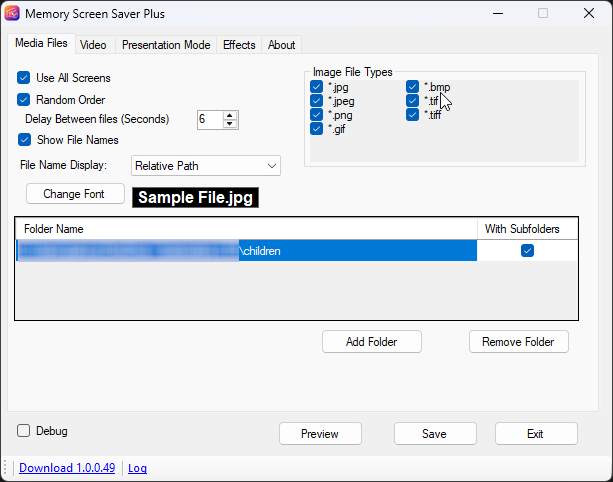
Task: Switch to the Video tab
Action: (93, 45)
